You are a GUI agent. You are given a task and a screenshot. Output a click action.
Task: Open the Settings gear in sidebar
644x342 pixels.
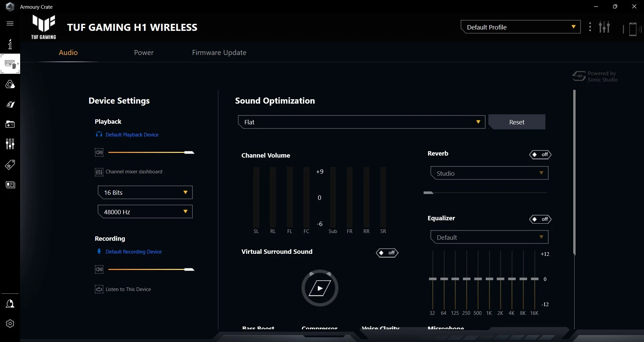(10, 324)
